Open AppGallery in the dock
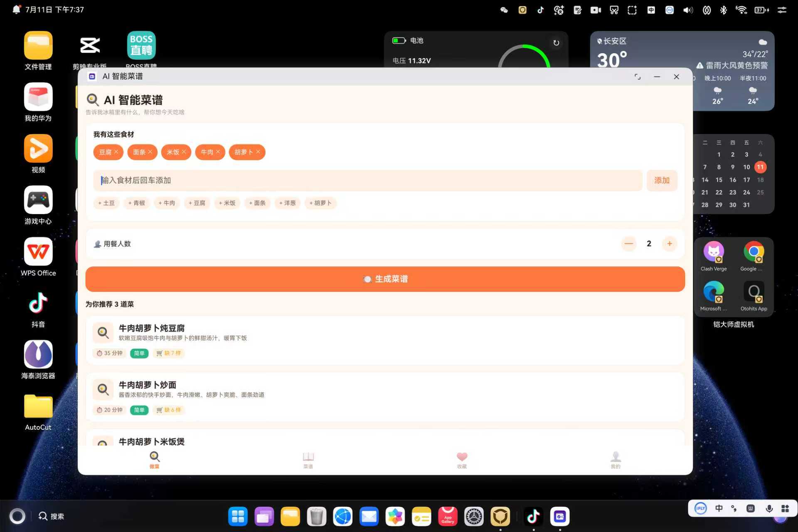The height and width of the screenshot is (532, 798). point(448,517)
